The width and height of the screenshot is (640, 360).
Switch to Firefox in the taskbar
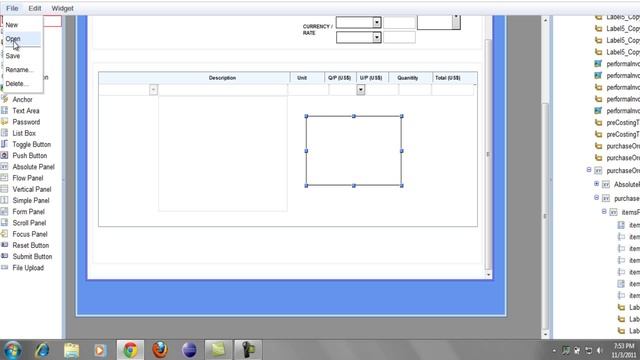click(160, 350)
